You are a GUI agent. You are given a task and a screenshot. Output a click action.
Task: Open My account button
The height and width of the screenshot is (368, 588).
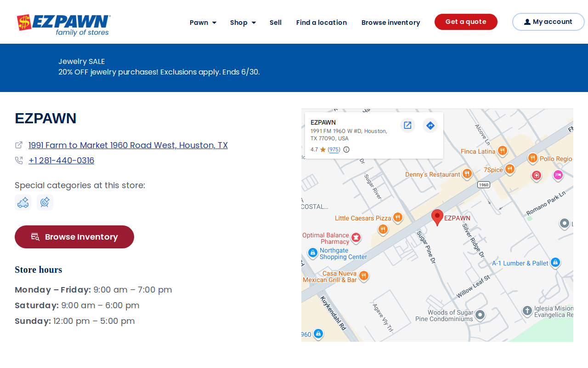pyautogui.click(x=548, y=22)
